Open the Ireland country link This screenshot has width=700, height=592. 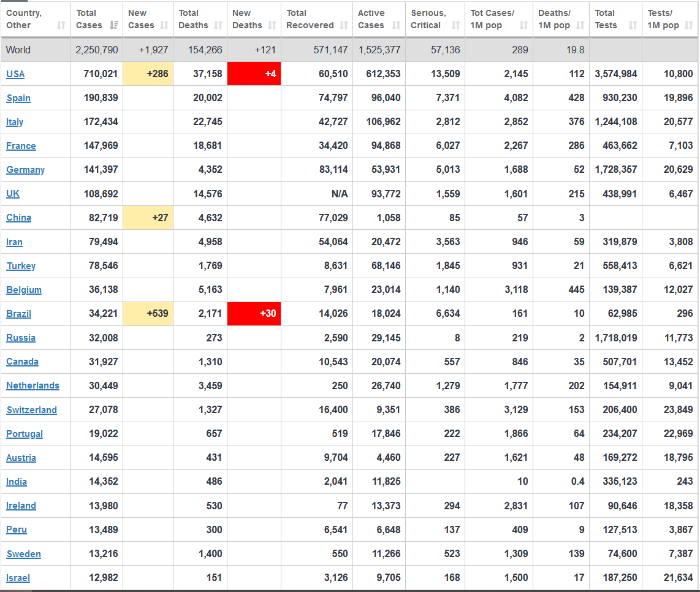(21, 506)
